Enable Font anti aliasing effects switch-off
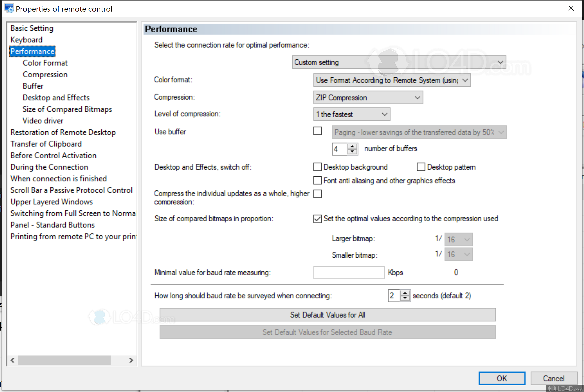Screen dimensions: 584x392 [x=317, y=180]
